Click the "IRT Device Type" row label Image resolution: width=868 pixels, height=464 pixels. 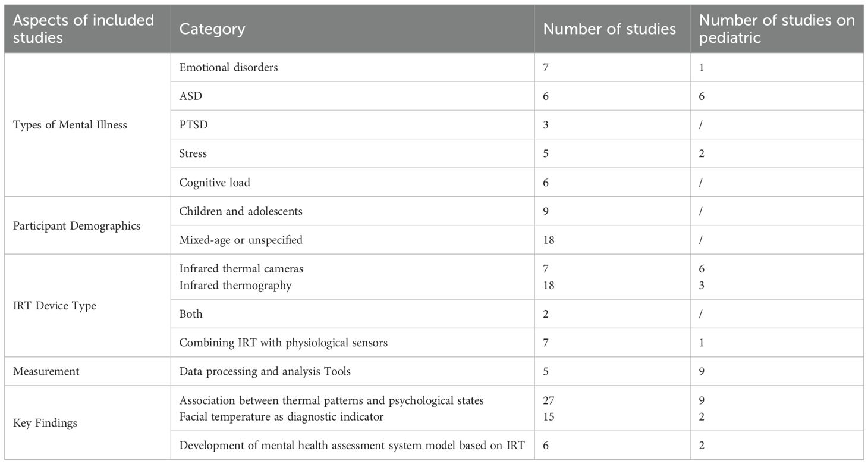pos(55,306)
